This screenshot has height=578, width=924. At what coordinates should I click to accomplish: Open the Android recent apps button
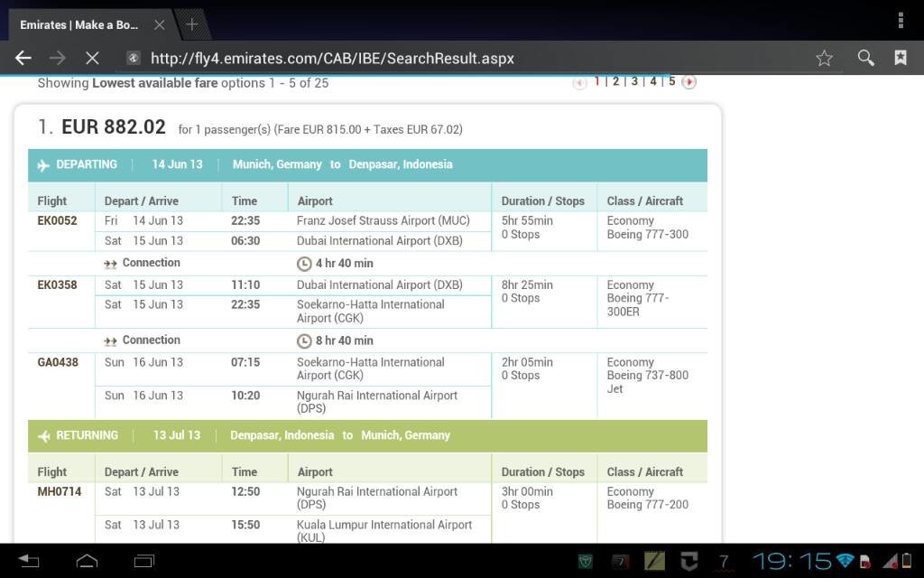tap(144, 561)
